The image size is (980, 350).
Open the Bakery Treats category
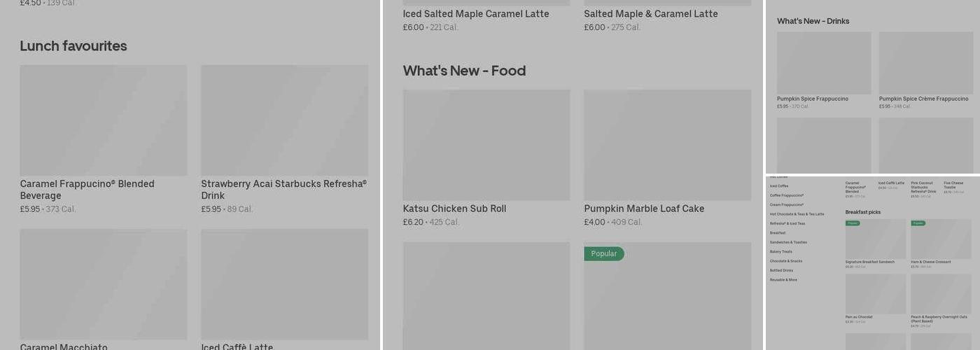(781, 251)
